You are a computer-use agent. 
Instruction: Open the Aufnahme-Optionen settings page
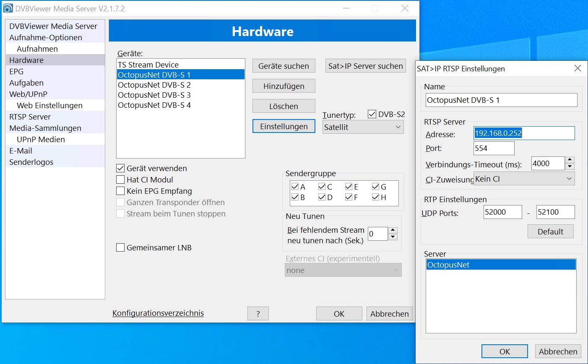55,37
